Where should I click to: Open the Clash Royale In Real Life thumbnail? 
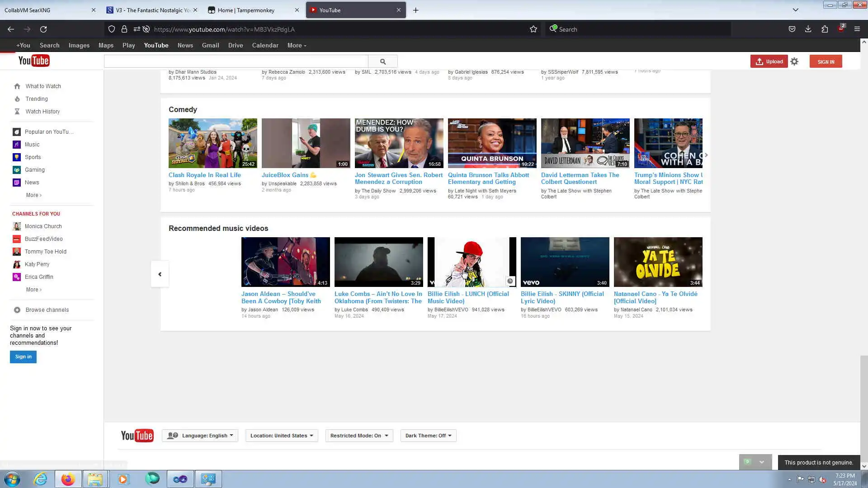[x=212, y=143]
